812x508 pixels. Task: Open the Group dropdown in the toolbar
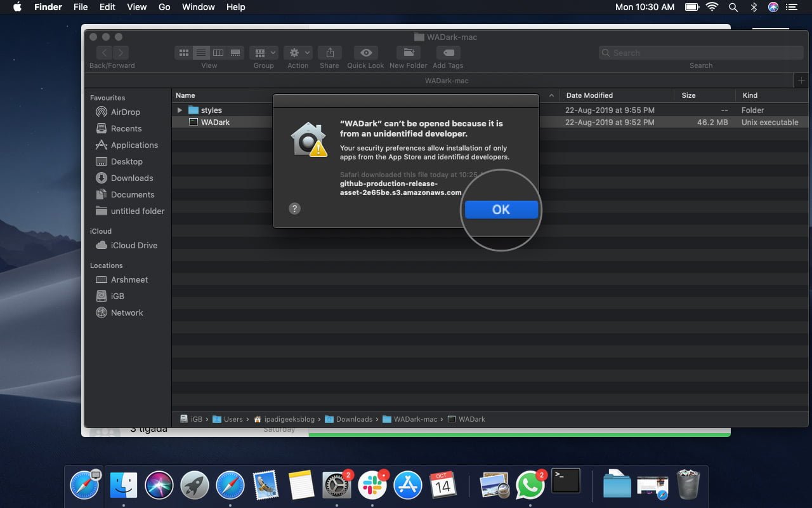(x=264, y=53)
